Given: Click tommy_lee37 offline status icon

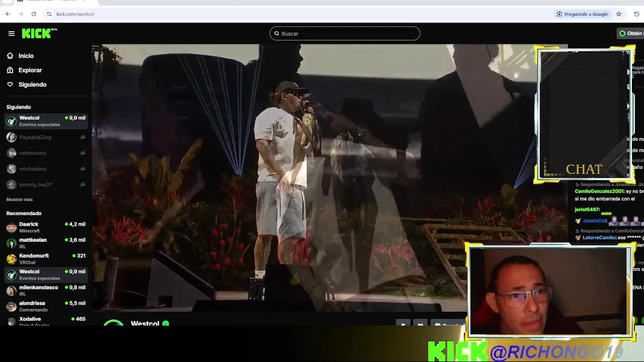Looking at the screenshot, I should 83,185.
